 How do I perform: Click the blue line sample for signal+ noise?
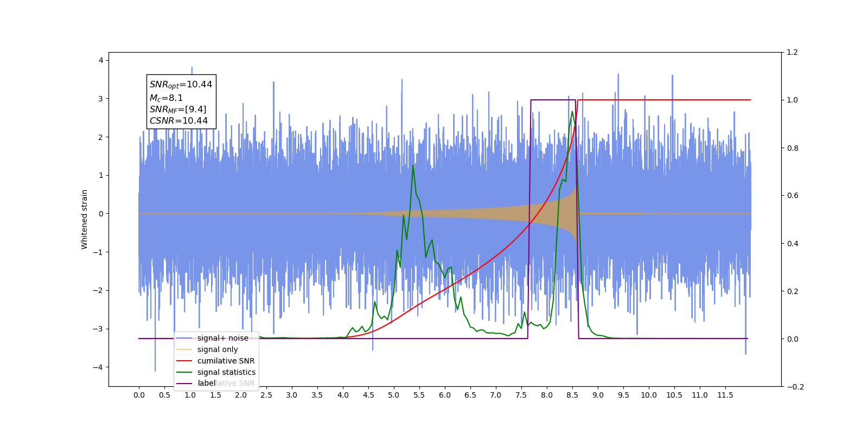(184, 338)
